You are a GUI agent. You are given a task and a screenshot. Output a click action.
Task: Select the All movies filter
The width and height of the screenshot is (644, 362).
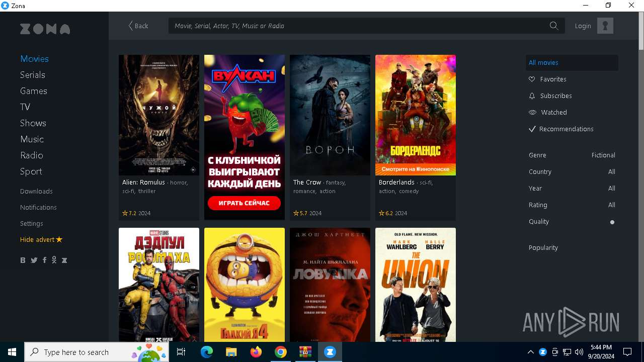tap(572, 63)
